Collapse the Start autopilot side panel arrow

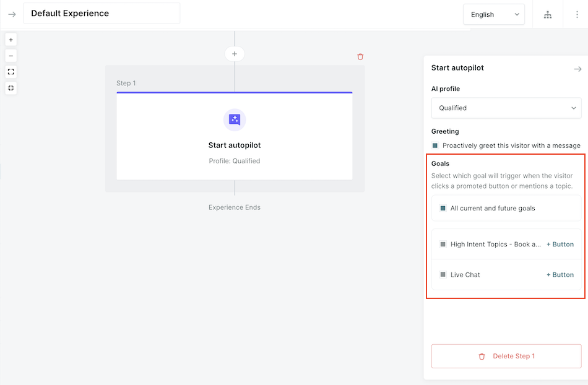click(577, 69)
